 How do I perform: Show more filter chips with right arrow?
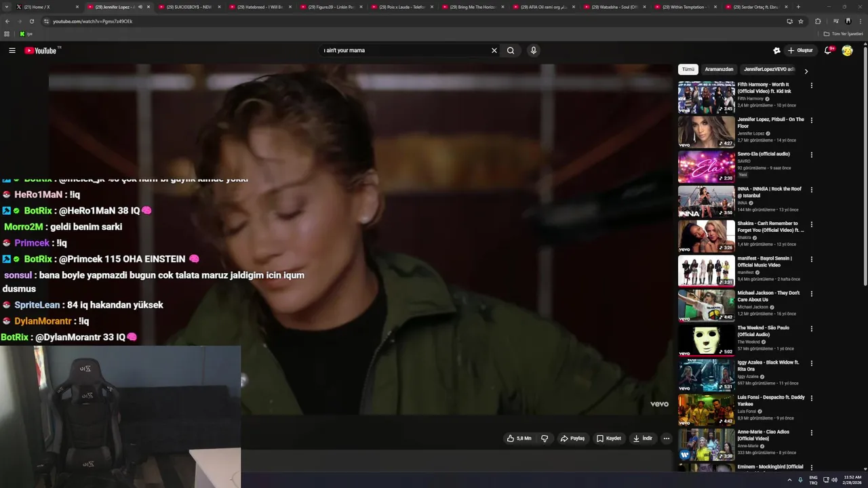(806, 70)
